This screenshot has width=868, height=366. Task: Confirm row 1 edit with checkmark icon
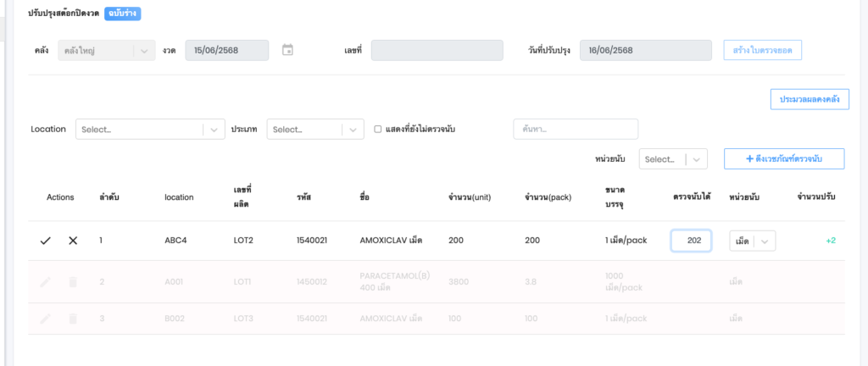(x=46, y=241)
